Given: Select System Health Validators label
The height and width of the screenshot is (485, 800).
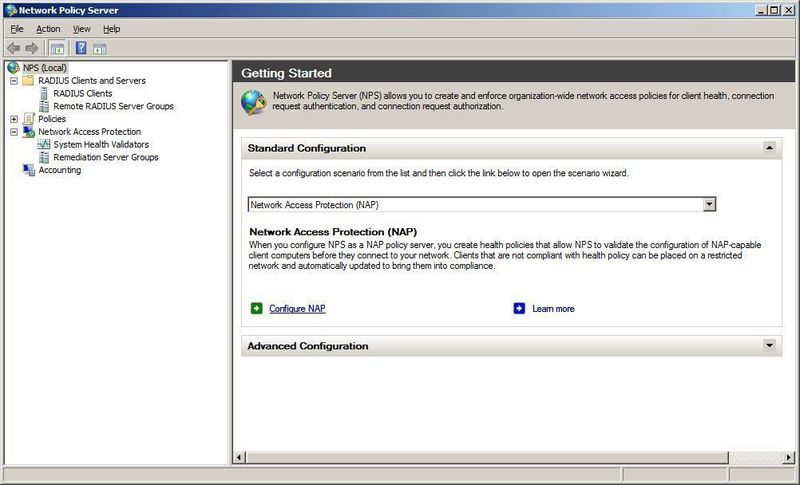Looking at the screenshot, I should [101, 144].
